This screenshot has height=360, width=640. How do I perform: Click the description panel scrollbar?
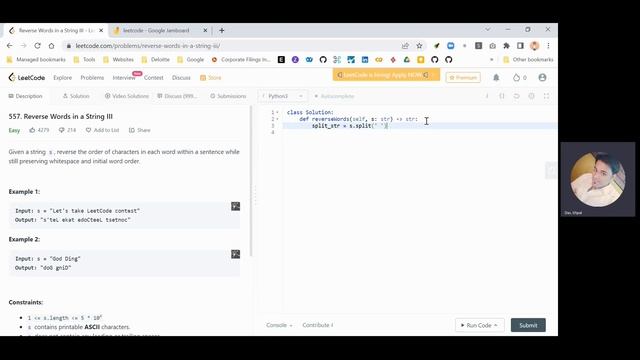(x=251, y=182)
